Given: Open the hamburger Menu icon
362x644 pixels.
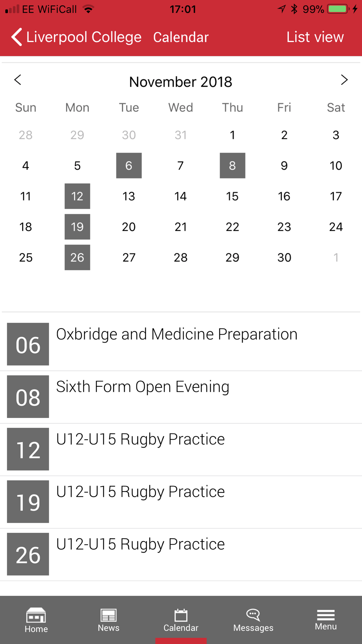Looking at the screenshot, I should pyautogui.click(x=325, y=615).
